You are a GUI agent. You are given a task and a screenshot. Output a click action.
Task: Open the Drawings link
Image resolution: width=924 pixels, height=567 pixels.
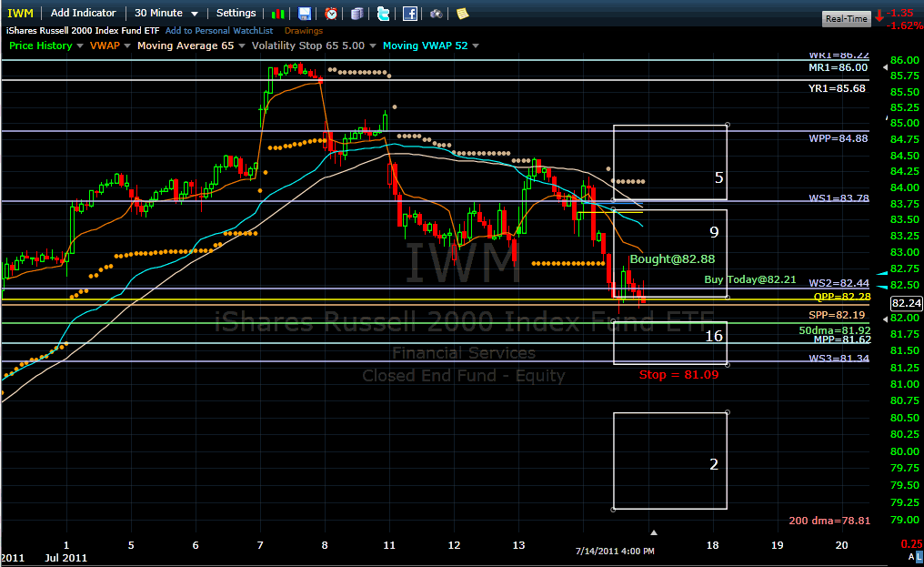[304, 31]
